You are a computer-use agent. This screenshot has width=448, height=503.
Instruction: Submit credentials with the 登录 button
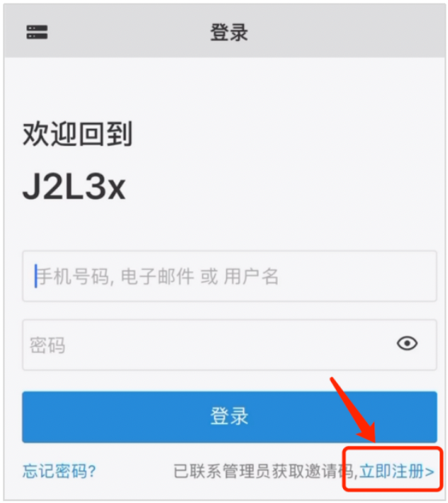point(230,417)
